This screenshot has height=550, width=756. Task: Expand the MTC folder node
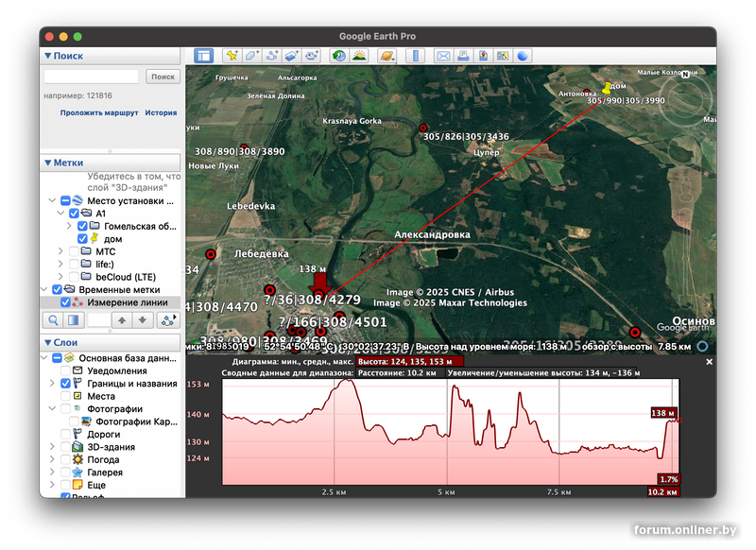click(x=60, y=251)
